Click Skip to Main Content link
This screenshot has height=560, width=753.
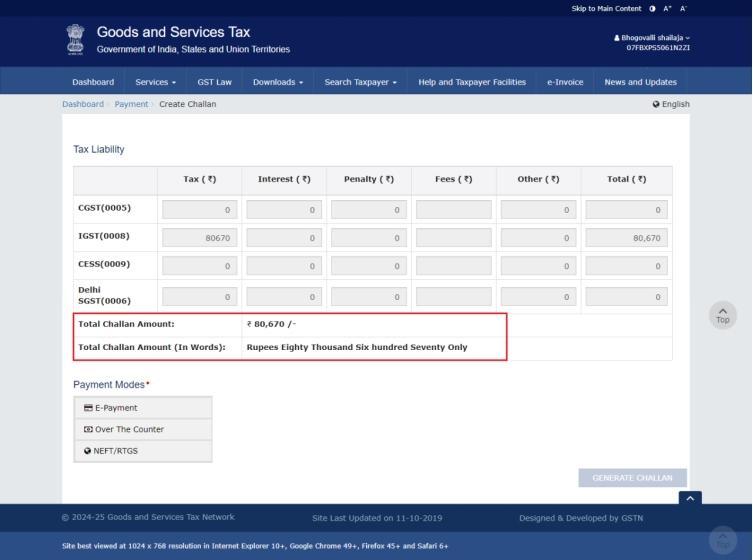[x=606, y=9]
